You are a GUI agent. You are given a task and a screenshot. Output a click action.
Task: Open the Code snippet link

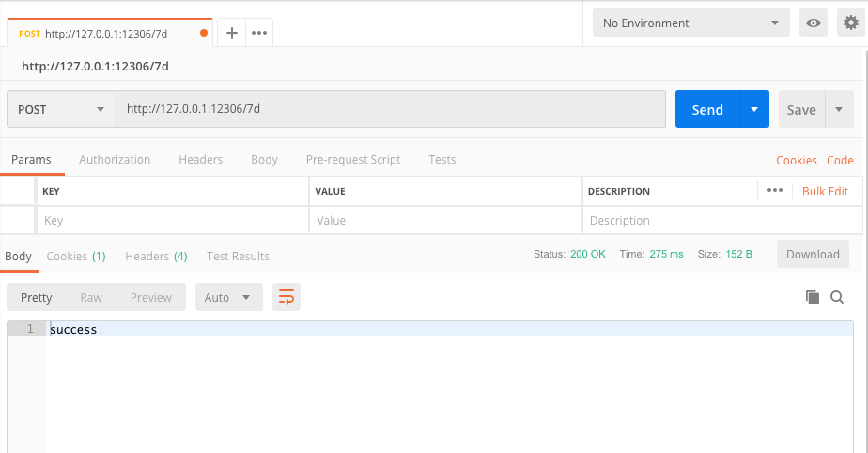point(840,160)
